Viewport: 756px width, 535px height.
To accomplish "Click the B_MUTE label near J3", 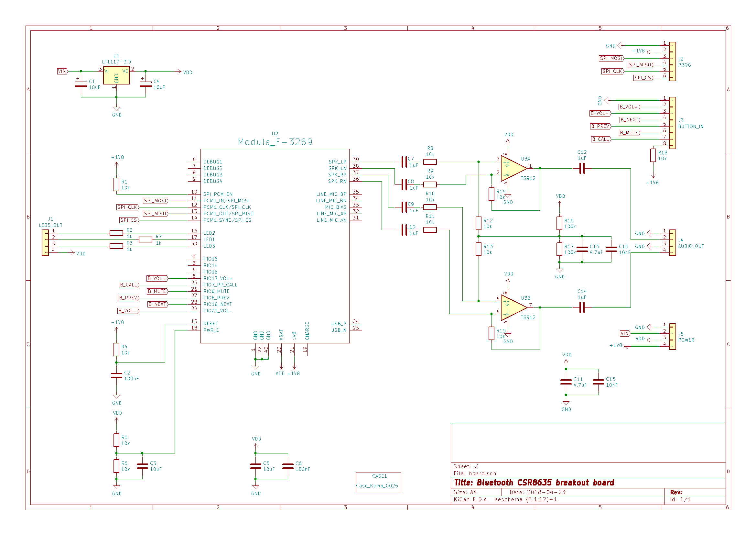I will tap(629, 133).
